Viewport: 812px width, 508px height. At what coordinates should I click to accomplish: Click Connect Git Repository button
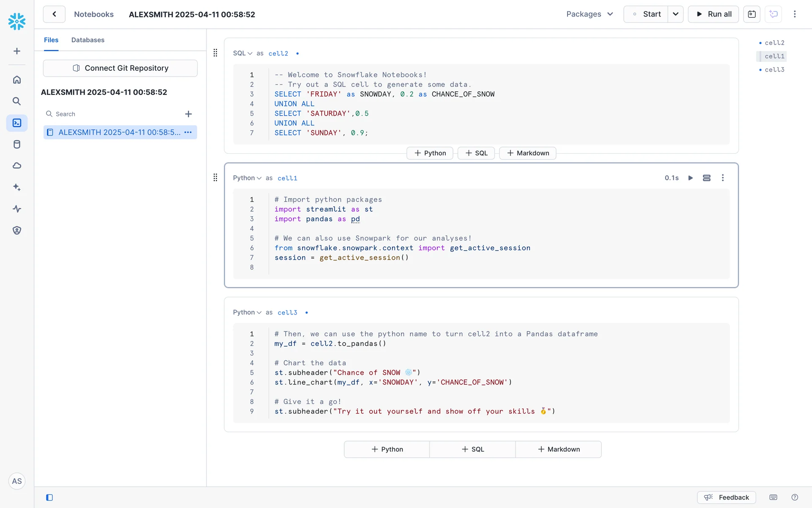coord(120,68)
